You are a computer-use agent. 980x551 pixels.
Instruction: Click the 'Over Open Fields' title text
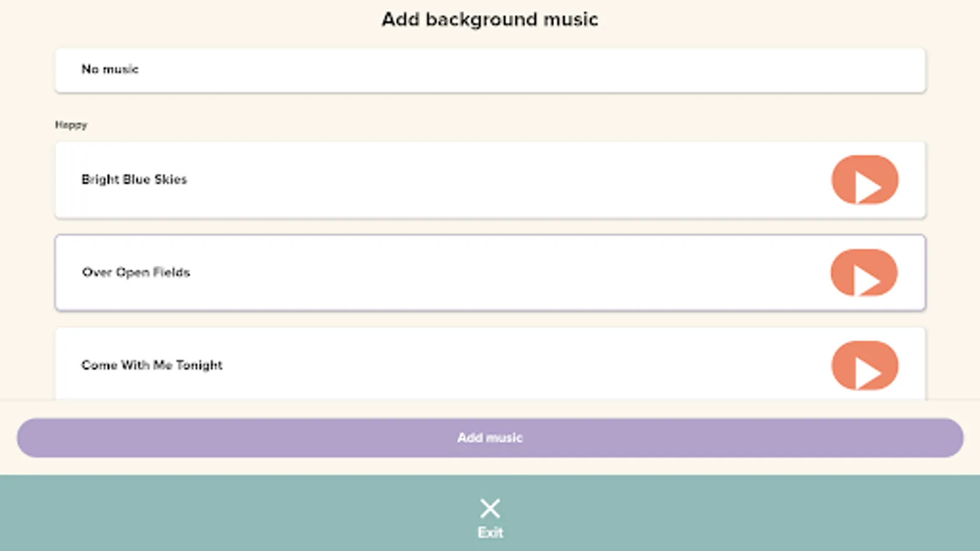point(136,272)
